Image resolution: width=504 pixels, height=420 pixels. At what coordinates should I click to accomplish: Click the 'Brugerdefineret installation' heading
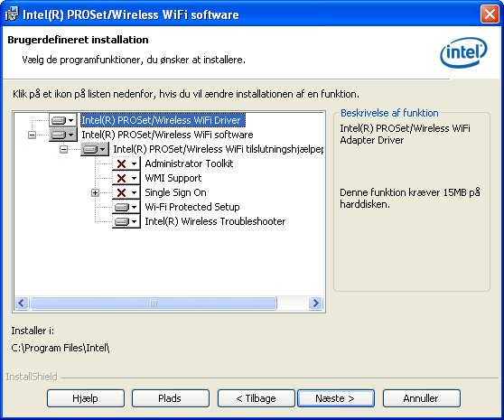click(78, 40)
